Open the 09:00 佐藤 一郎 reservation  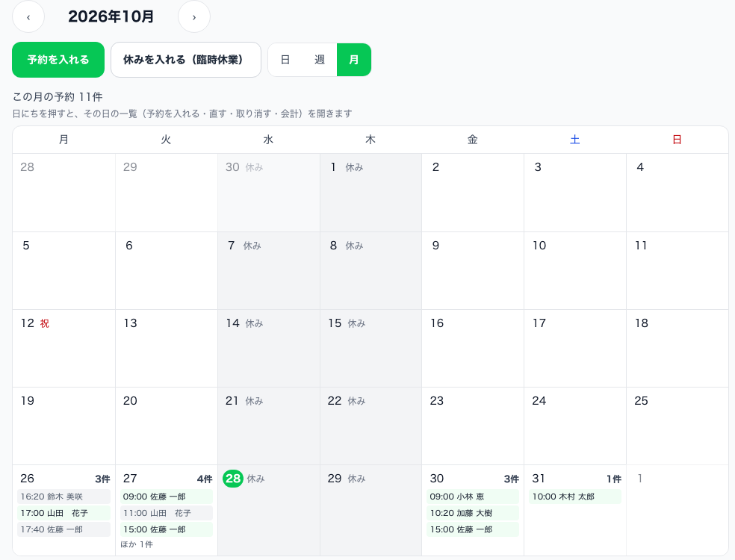pos(167,497)
